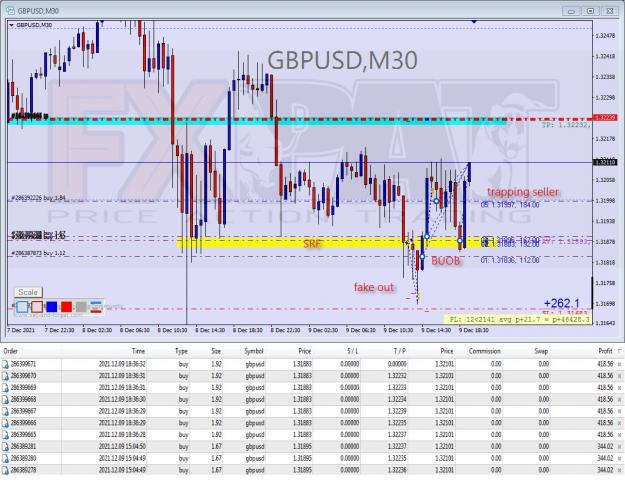Click the document icon of order 286399671

5,364
